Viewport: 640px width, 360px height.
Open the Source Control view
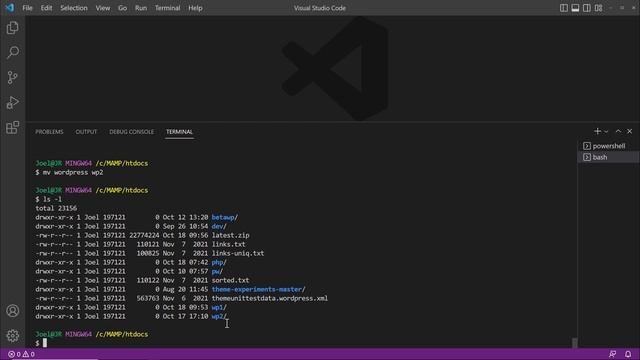[13, 77]
